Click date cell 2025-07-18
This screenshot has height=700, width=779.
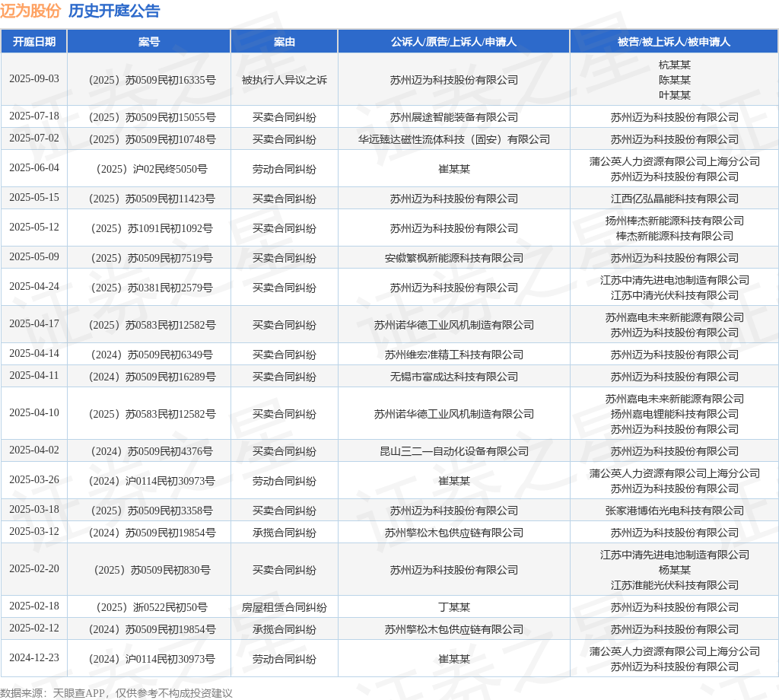[33, 116]
